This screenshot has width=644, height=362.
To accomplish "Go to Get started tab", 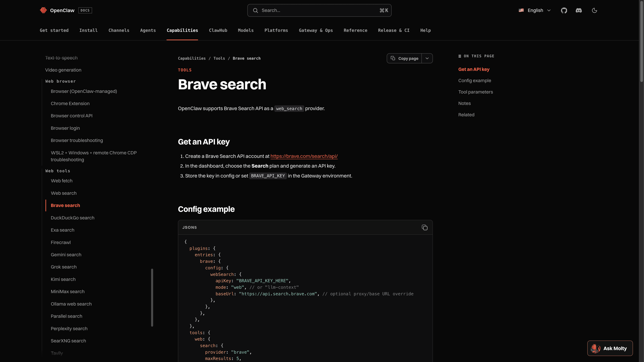I will coord(54,30).
